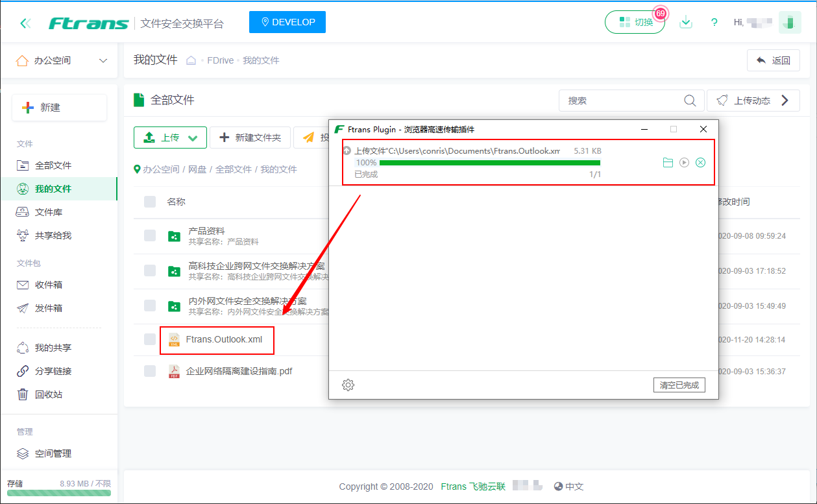Click the Ftrans 飞驰云联 footer link
The image size is (817, 504).
pyautogui.click(x=472, y=486)
